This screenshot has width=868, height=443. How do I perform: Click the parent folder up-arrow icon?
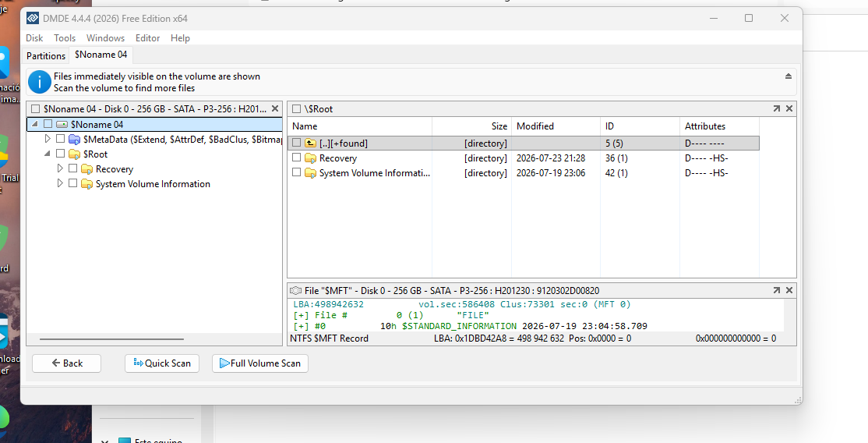tap(311, 143)
